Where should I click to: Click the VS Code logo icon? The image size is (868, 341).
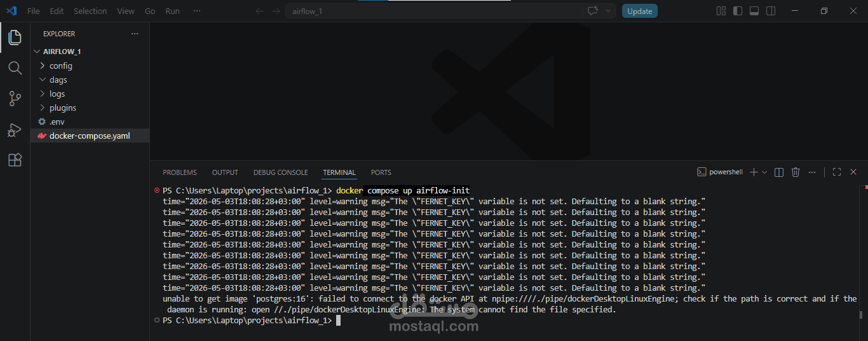12,11
